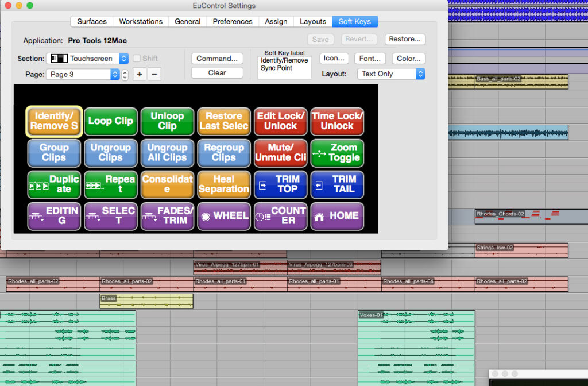Switch to the Soft Keys tab
Image resolution: width=588 pixels, height=386 pixels.
click(x=355, y=22)
